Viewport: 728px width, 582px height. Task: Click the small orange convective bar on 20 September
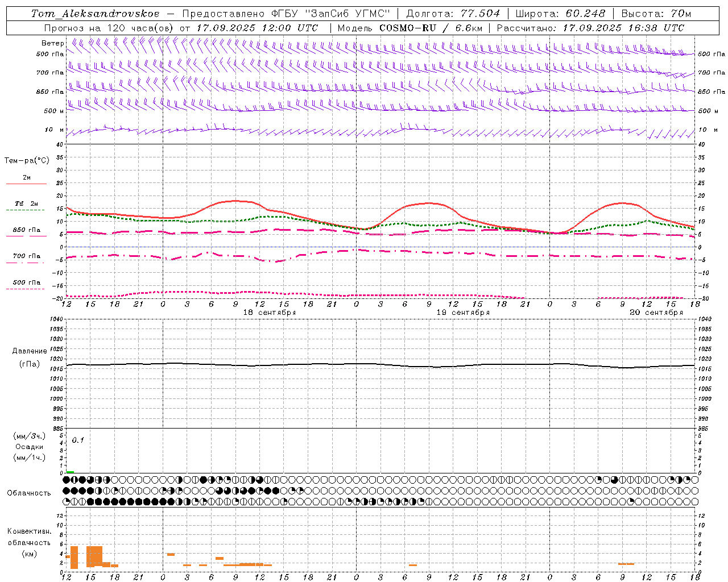(626, 564)
